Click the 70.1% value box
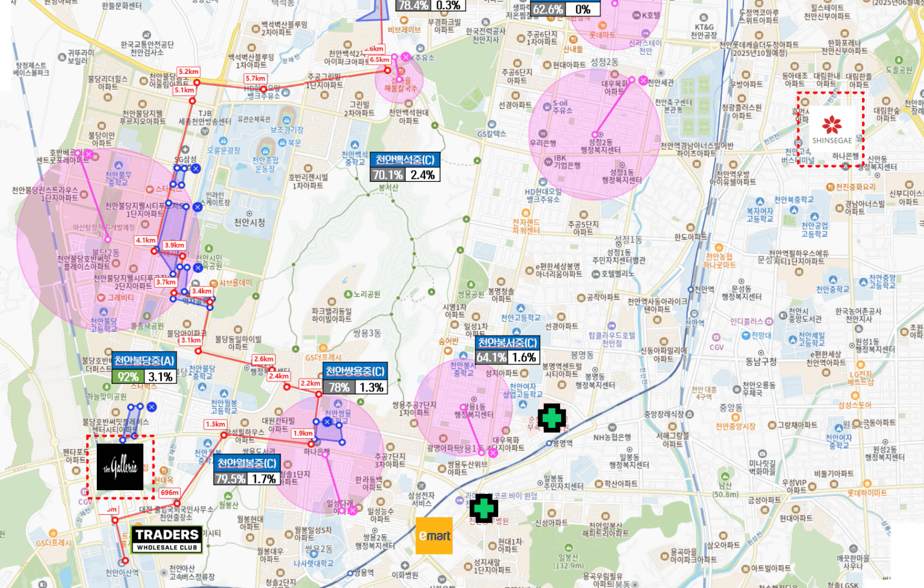The height and width of the screenshot is (588, 924). 388,175
